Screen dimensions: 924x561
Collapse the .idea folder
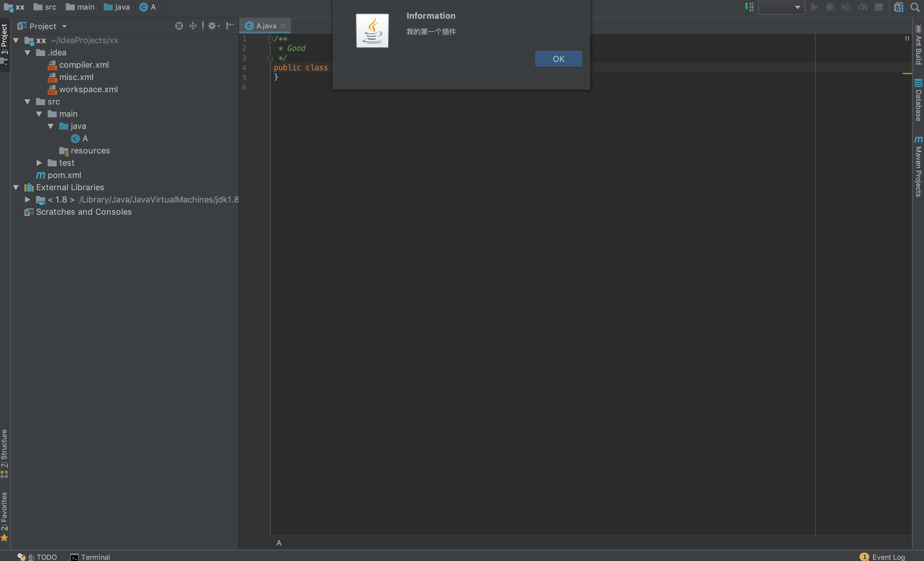coord(27,53)
